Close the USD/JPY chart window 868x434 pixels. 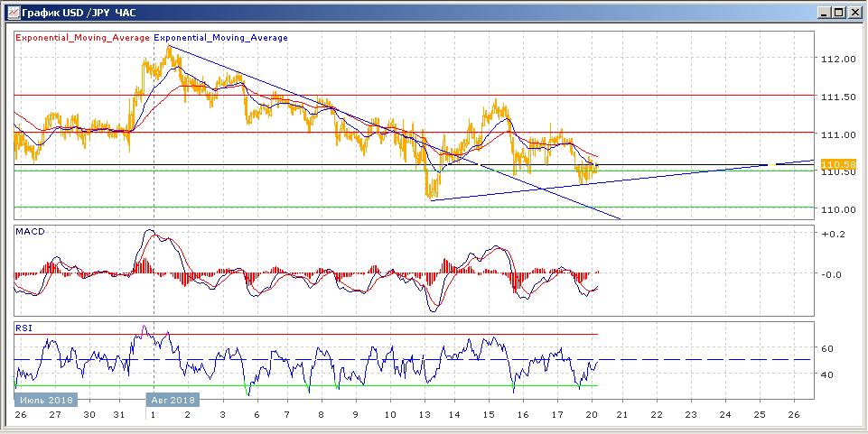(x=854, y=12)
